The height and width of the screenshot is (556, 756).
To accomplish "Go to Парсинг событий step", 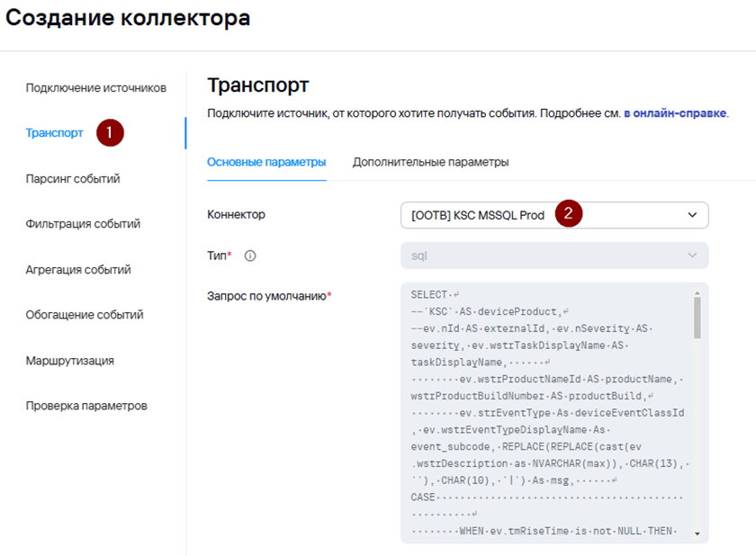I will (x=73, y=179).
